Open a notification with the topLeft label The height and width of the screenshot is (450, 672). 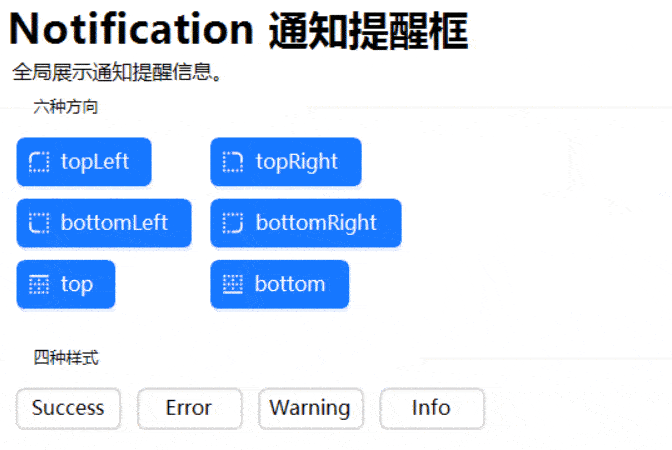coord(95,162)
